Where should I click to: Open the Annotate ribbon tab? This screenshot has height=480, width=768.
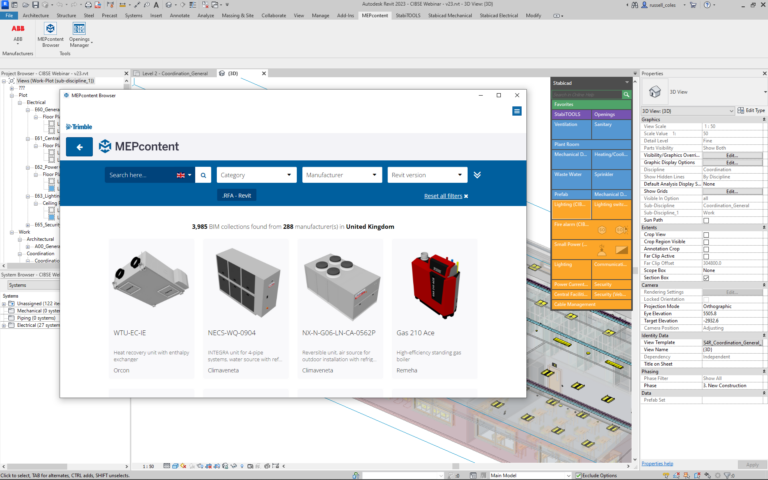tap(179, 16)
